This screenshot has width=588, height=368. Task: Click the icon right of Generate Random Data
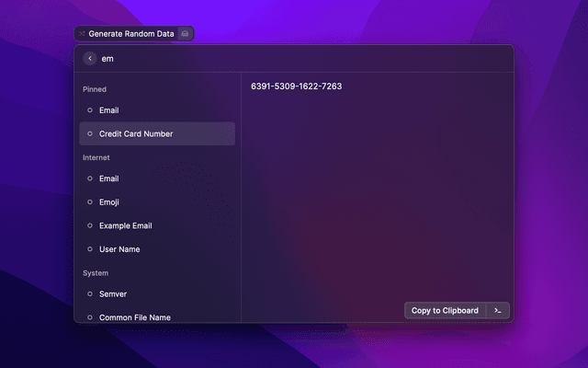click(x=185, y=33)
